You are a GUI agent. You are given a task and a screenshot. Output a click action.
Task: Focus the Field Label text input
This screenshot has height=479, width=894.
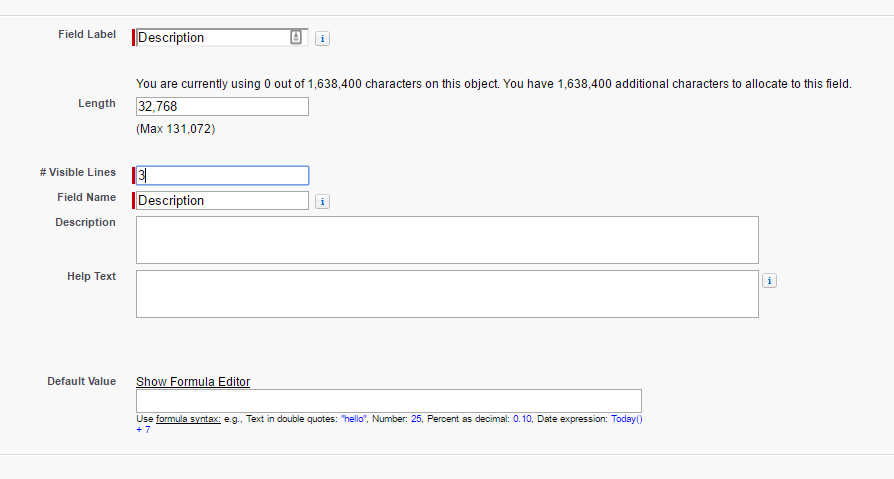click(210, 38)
